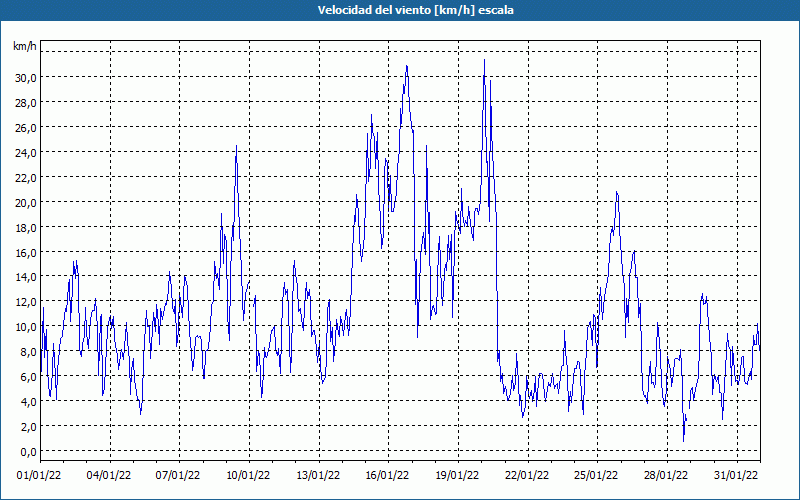800x500 pixels.
Task: Click the date label 01/01/22
Action: [39, 476]
